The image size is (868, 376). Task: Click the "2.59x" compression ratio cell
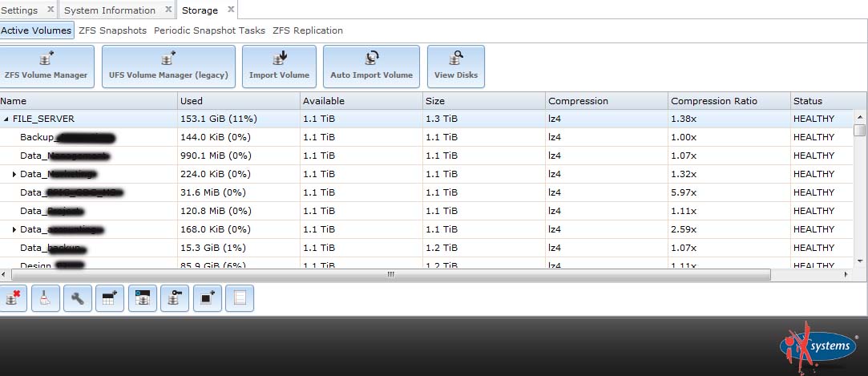click(x=684, y=229)
